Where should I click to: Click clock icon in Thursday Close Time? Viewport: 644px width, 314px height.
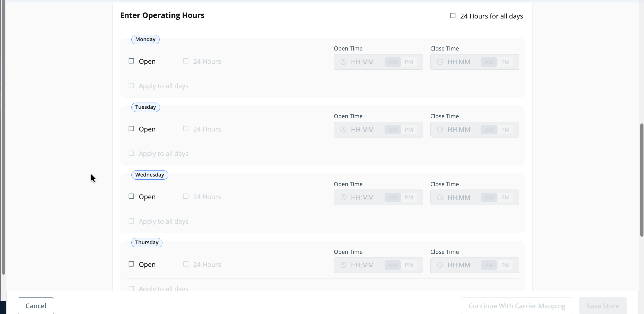click(x=440, y=265)
